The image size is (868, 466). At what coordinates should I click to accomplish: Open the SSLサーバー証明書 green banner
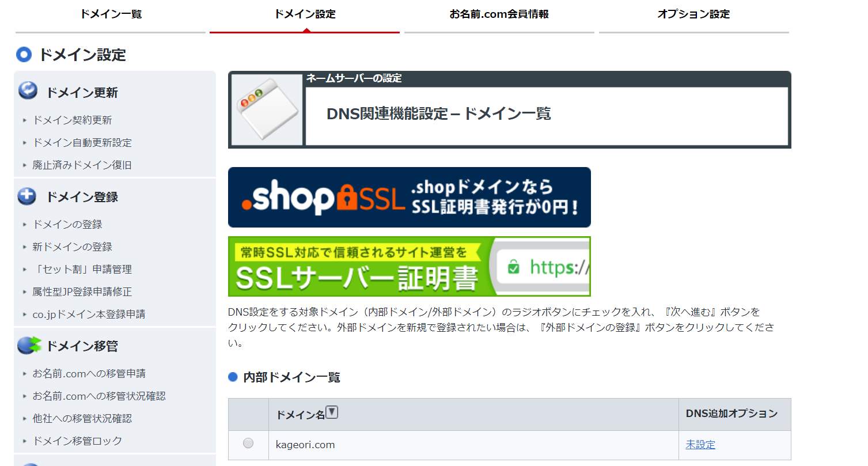tap(410, 267)
